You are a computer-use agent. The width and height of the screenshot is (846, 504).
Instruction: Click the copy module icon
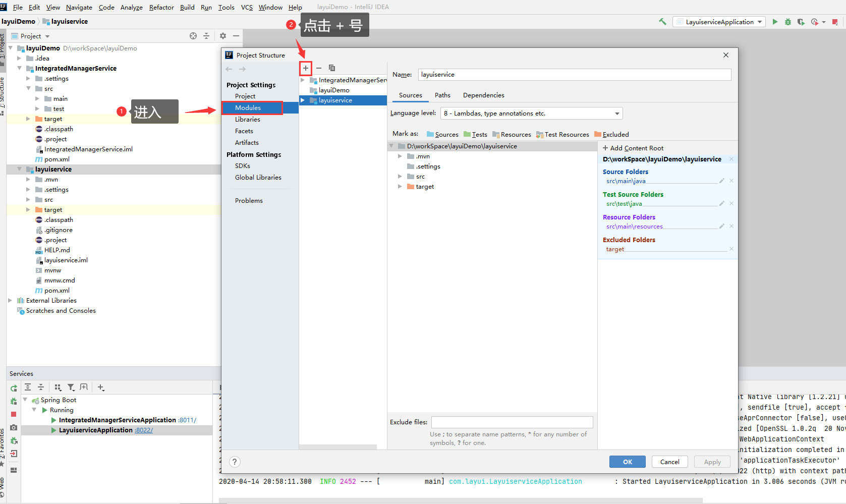coord(332,68)
